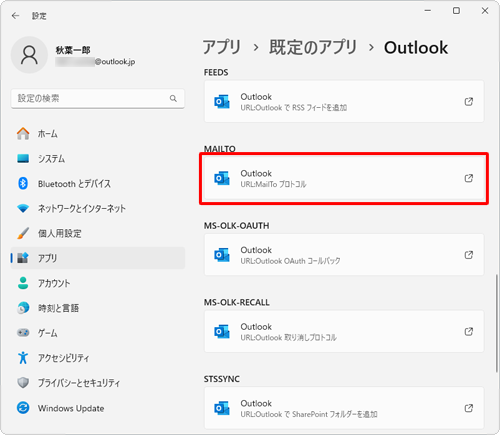This screenshot has height=435, width=500.
Task: Click the ゲーム controller icon
Action: [x=23, y=333]
